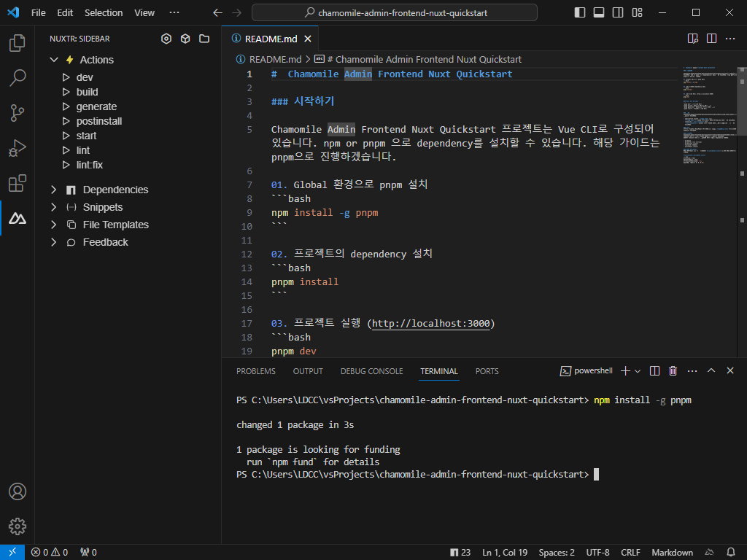Split the editor right

tap(711, 39)
